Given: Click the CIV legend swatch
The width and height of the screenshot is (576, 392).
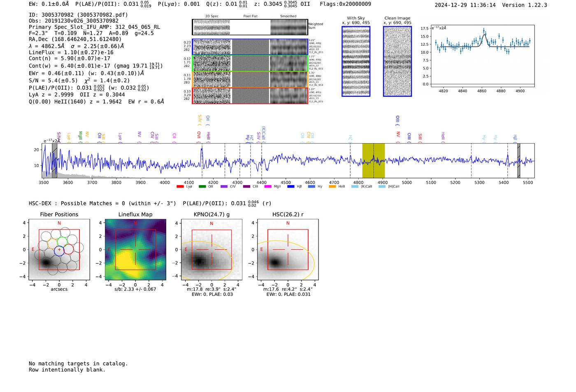Looking at the screenshot, I should click(x=224, y=187).
